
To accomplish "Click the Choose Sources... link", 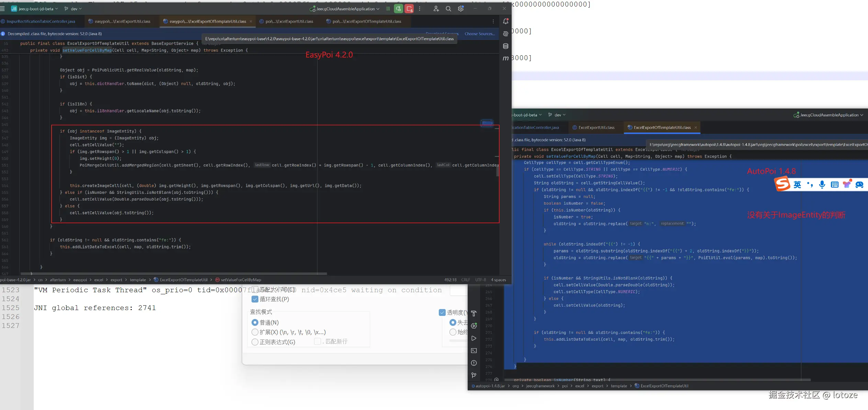I will pyautogui.click(x=480, y=34).
